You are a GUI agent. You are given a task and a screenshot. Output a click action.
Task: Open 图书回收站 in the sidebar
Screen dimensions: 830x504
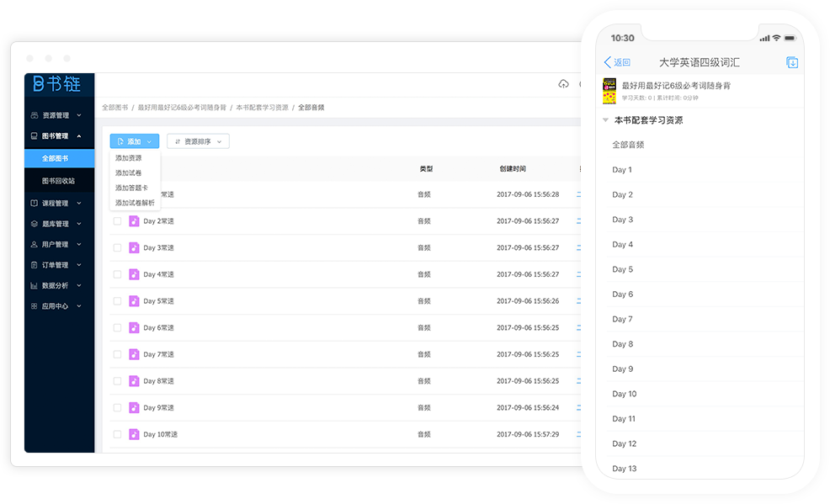click(x=58, y=180)
